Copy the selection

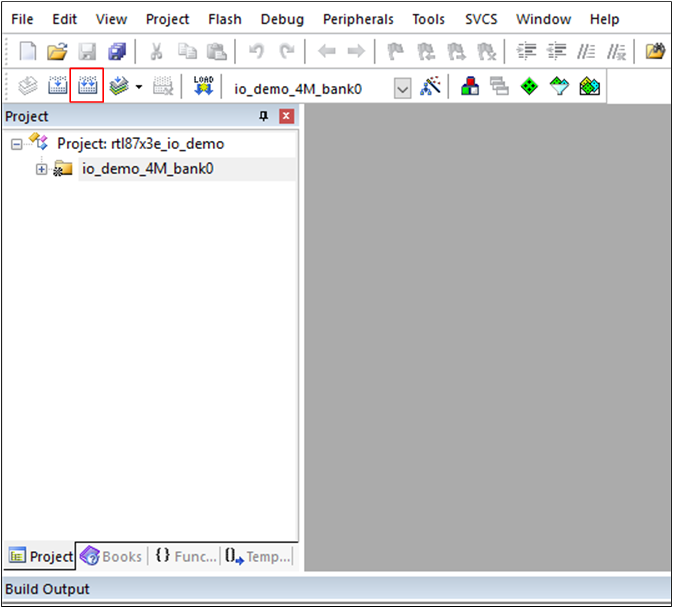[187, 51]
